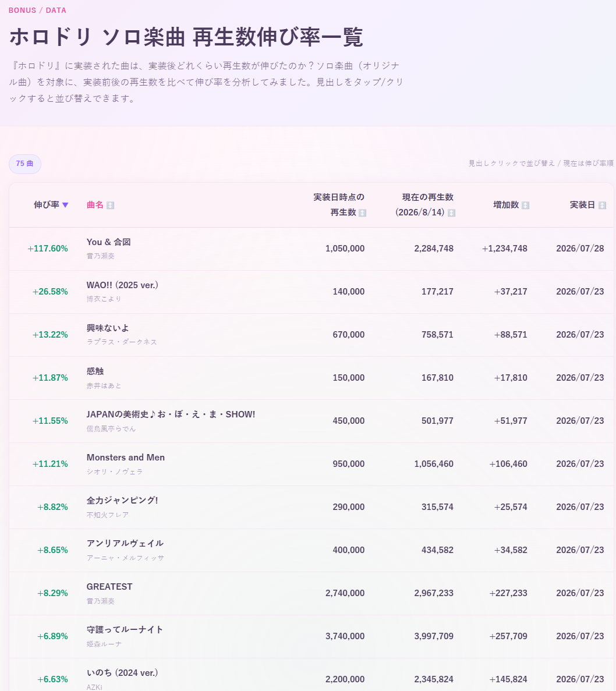Viewport: 616px width, 691px height.
Task: Select song title JAPANの美術史♪お・ぼ・え・ま・SHOW!
Action: (171, 414)
